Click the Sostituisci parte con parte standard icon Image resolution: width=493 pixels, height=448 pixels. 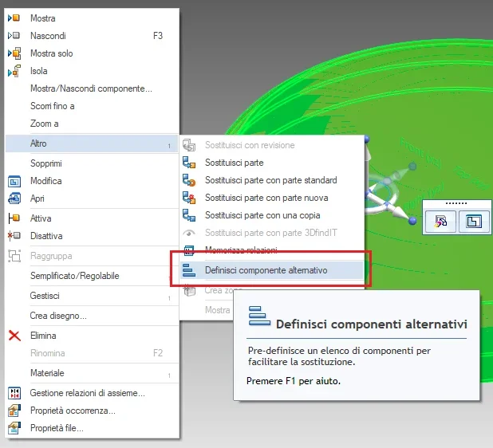189,180
